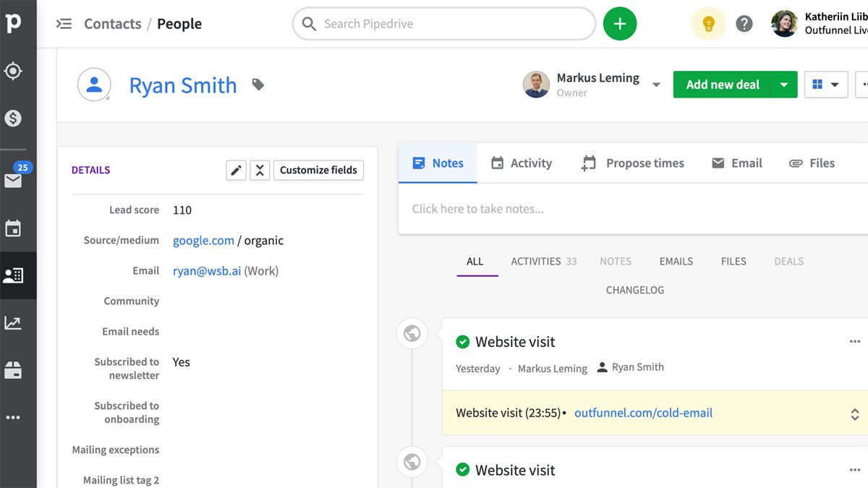Toggle the Website visit done checkmark
Image resolution: width=868 pixels, height=488 pixels.
click(x=462, y=341)
